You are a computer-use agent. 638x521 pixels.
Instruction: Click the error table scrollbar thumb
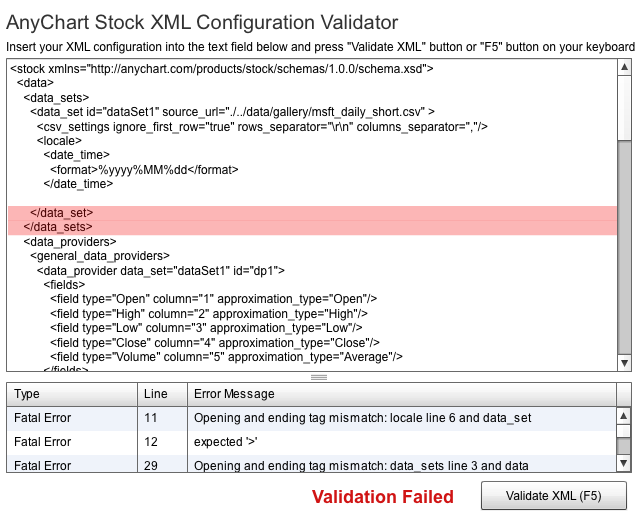click(x=624, y=446)
